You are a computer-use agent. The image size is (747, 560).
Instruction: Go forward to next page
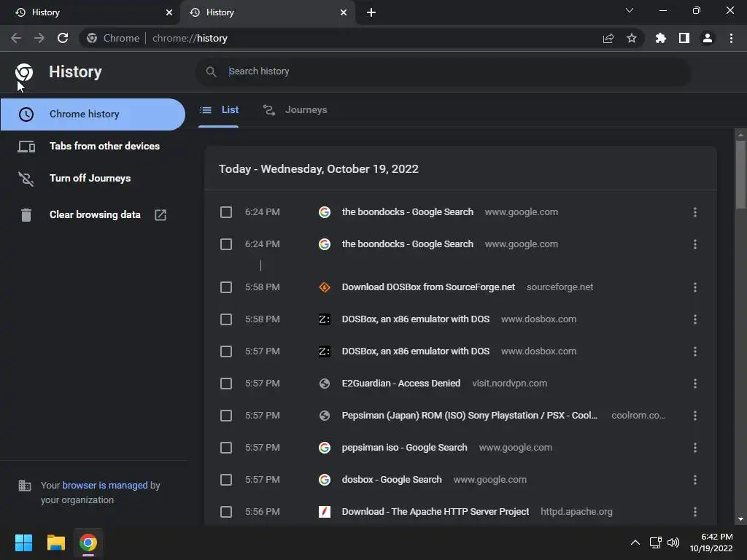coord(39,38)
